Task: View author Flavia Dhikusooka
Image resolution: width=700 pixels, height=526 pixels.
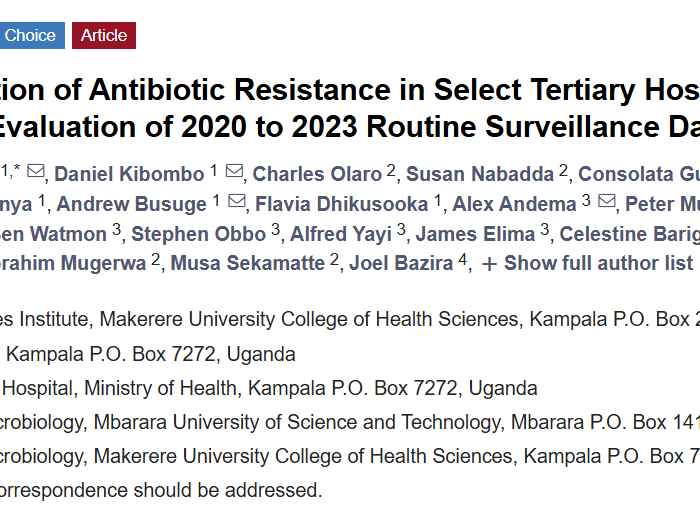Action: coord(343,204)
